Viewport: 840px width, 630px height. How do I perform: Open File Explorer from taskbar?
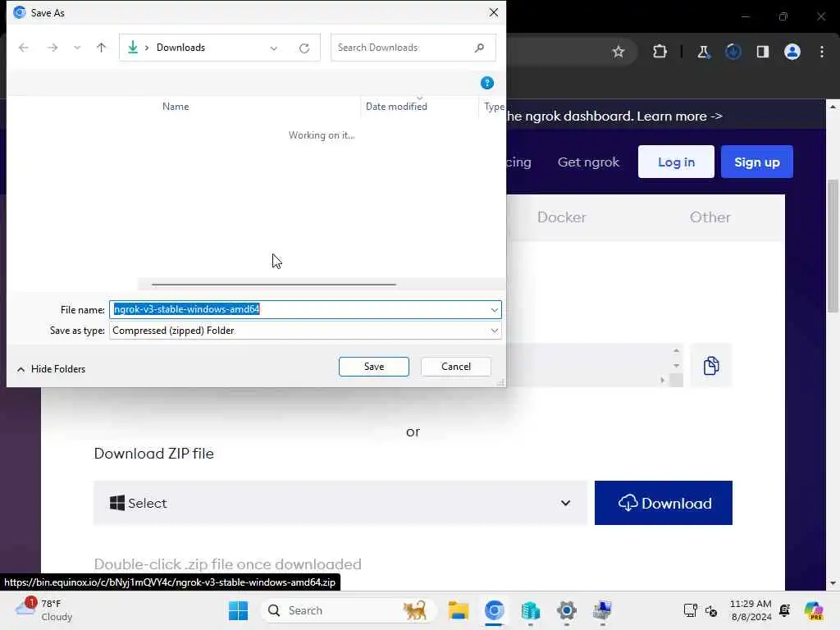tap(458, 610)
